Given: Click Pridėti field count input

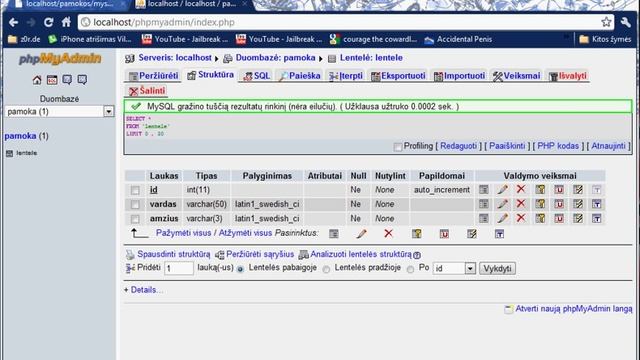Looking at the screenshot, I should (179, 268).
